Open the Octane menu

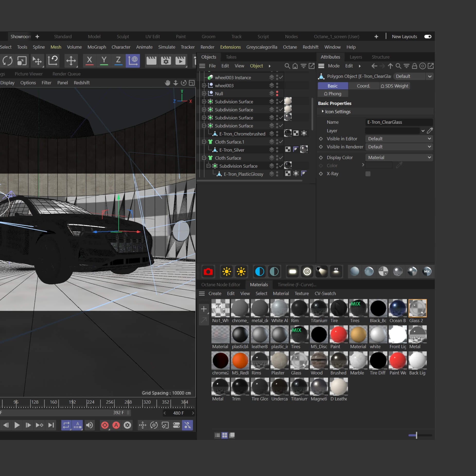290,47
